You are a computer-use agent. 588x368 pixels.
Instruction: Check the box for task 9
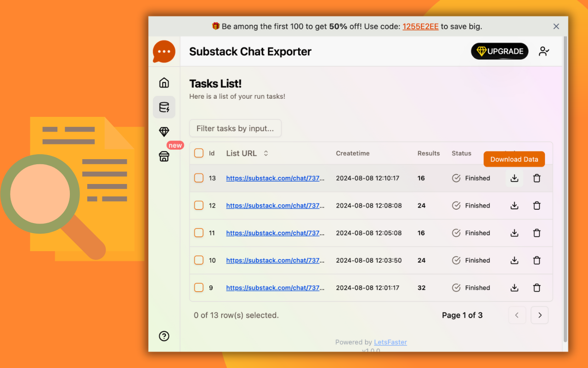(x=199, y=288)
